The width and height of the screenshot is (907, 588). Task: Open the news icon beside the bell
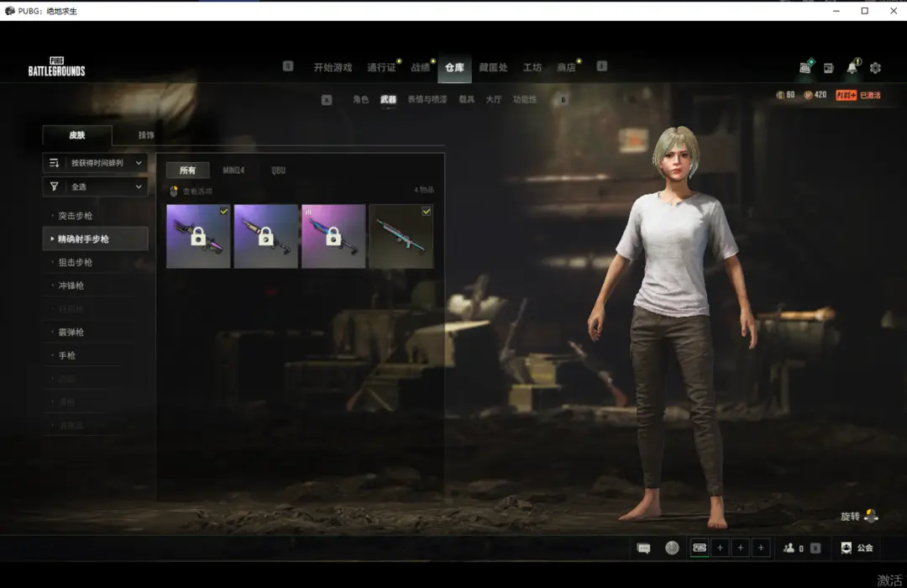pyautogui.click(x=828, y=68)
